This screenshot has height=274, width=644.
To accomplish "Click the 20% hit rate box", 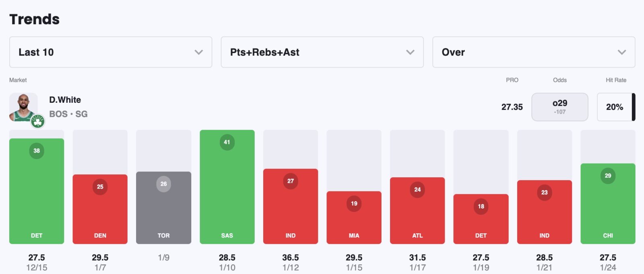I will tap(615, 107).
